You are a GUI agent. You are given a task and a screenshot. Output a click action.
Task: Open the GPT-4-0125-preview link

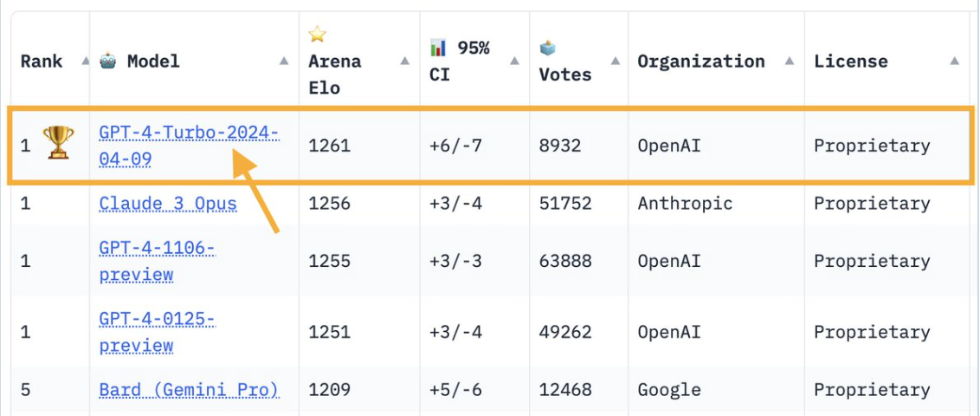click(x=157, y=332)
